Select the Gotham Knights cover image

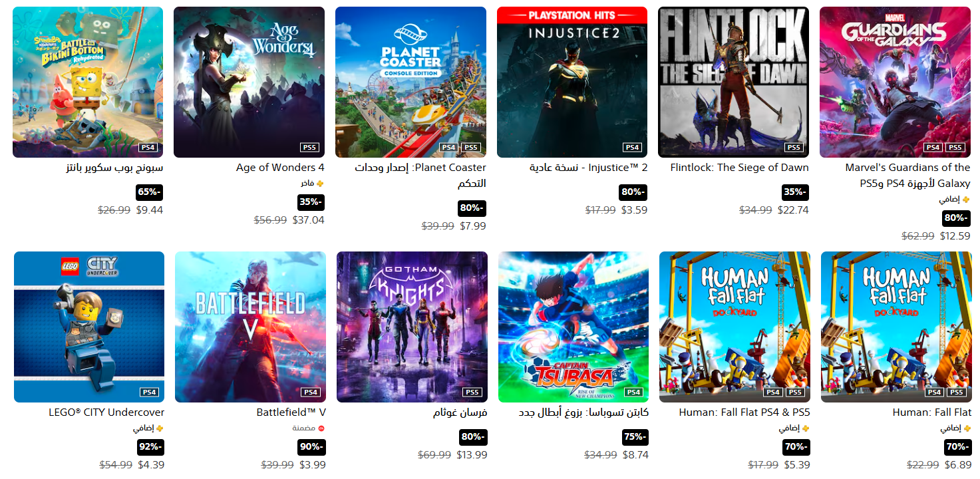[412, 327]
